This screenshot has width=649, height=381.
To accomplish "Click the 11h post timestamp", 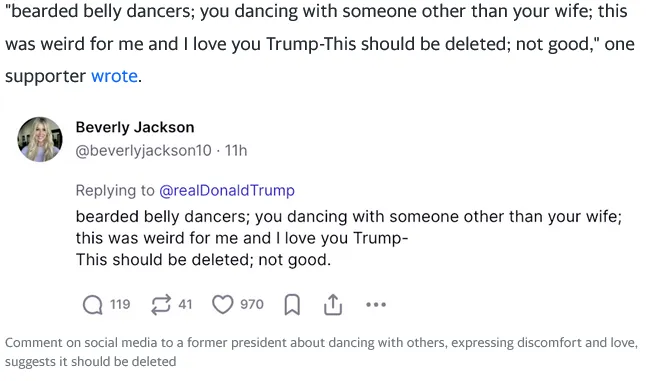I will (236, 151).
